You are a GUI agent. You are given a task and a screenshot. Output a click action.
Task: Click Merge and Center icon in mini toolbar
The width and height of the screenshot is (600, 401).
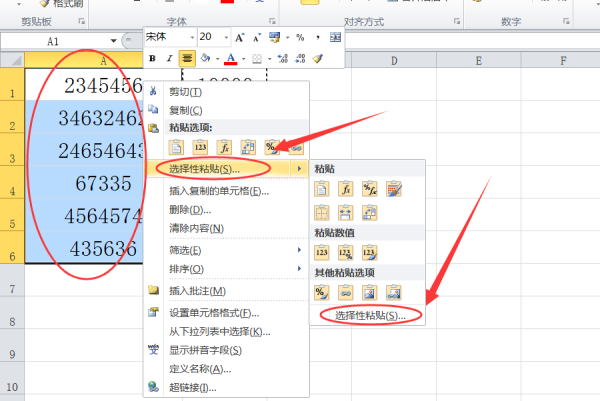335,37
